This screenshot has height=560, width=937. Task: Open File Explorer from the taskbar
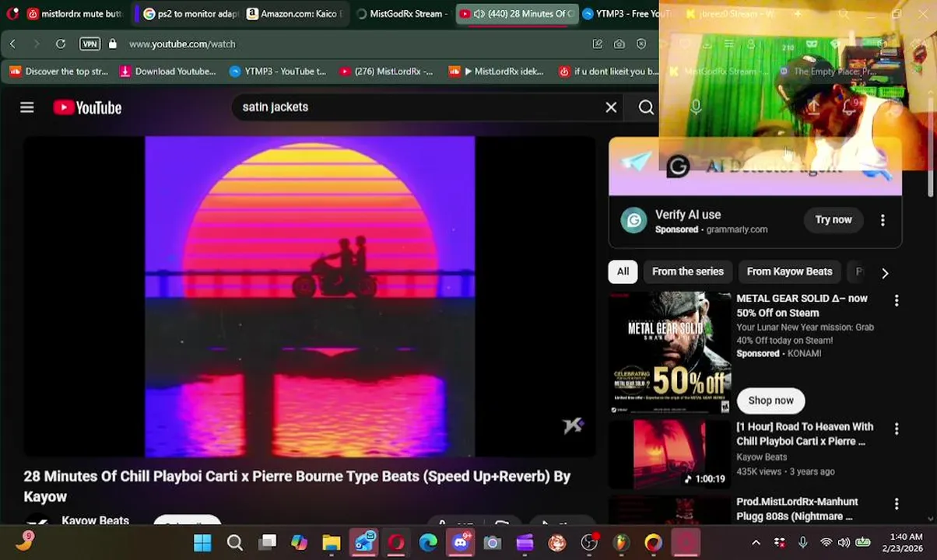(x=332, y=542)
